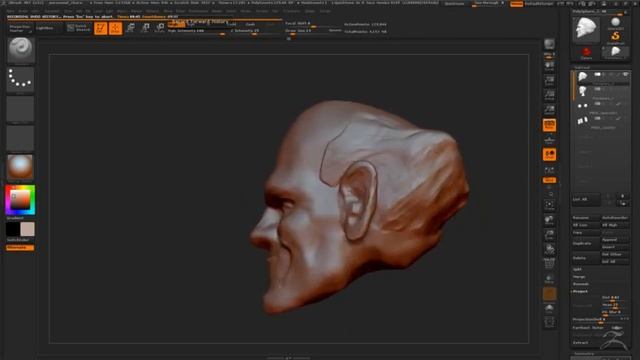Open the current brush thumbnail
640x360 pixels.
[x=20, y=50]
